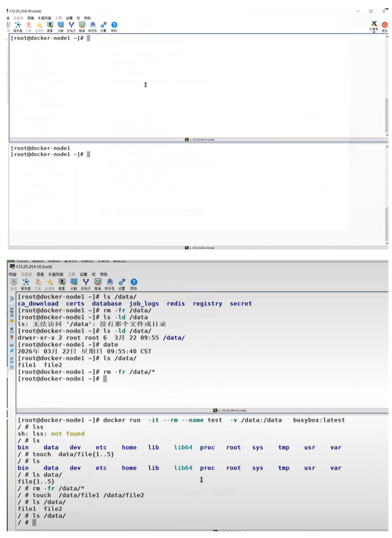Click Tools (工具) icon in lower window toolbar
Image resolution: width=392 pixels, height=538 pixels.
pos(38,284)
